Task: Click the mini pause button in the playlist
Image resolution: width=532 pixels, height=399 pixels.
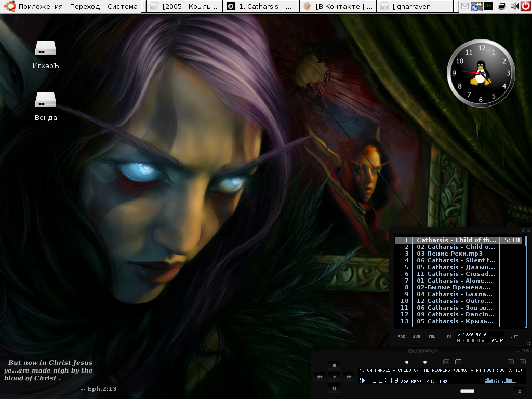Action: [x=468, y=341]
